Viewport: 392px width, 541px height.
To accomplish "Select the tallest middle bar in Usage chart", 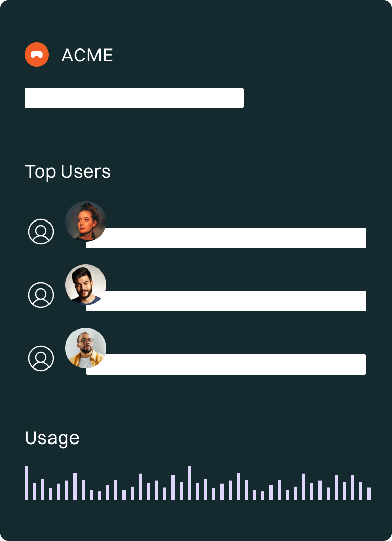I will pos(189,483).
